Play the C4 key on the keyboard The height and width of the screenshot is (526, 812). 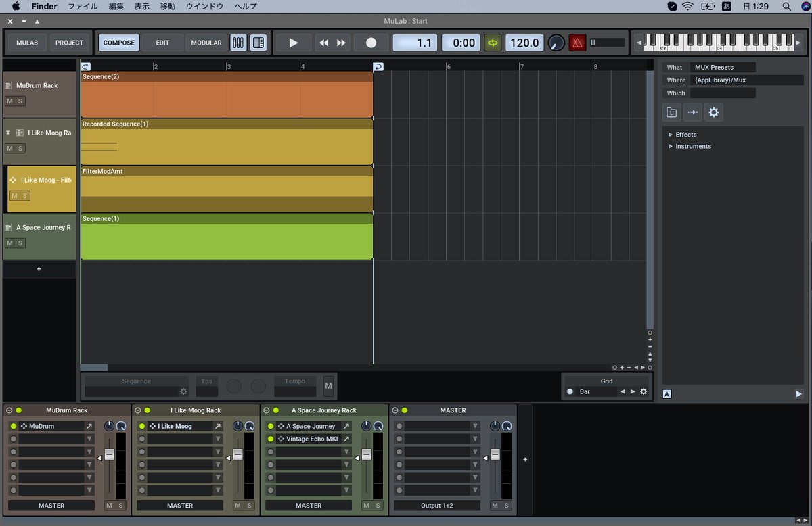[x=719, y=48]
